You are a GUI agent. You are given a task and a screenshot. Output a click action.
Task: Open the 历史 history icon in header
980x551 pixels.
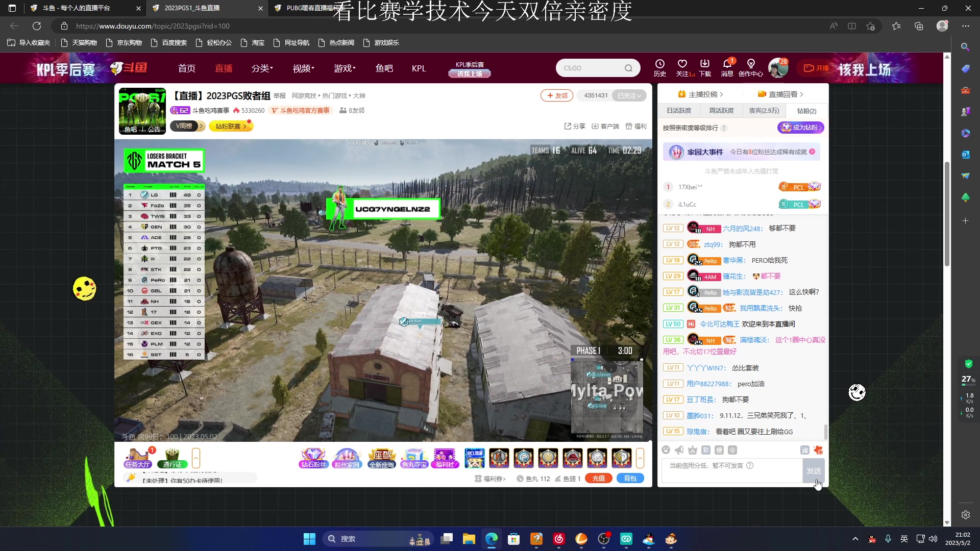(659, 67)
